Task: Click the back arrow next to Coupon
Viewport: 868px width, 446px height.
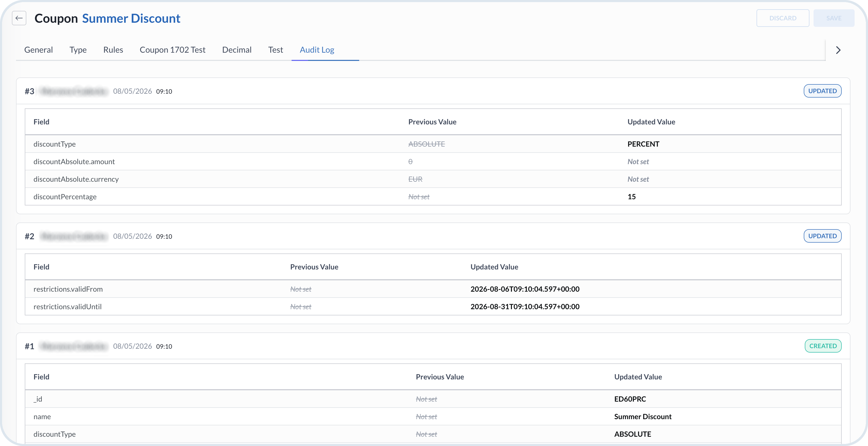Action: [x=19, y=18]
